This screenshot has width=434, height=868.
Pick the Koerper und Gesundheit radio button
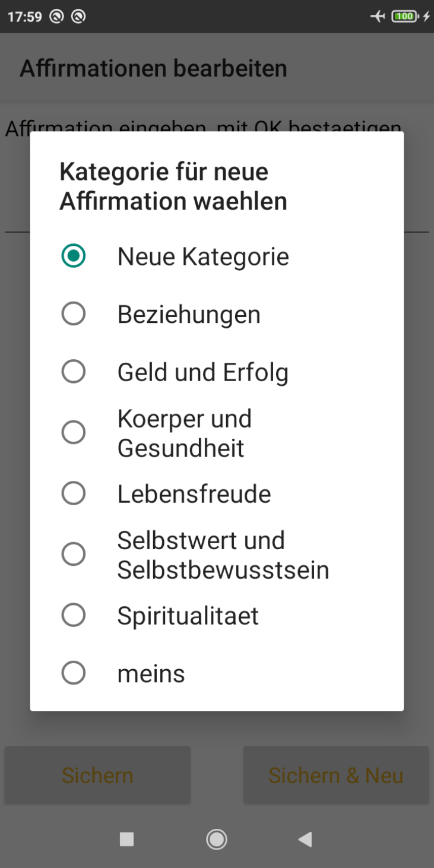tap(74, 432)
